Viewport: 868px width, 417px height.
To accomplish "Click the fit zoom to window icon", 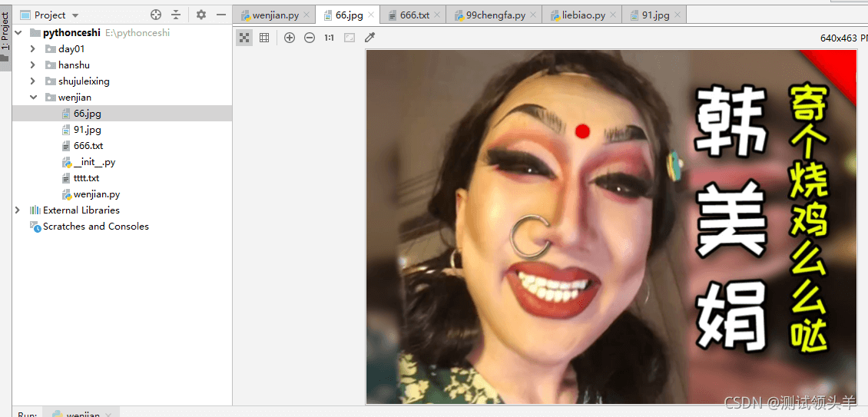I will (x=350, y=38).
